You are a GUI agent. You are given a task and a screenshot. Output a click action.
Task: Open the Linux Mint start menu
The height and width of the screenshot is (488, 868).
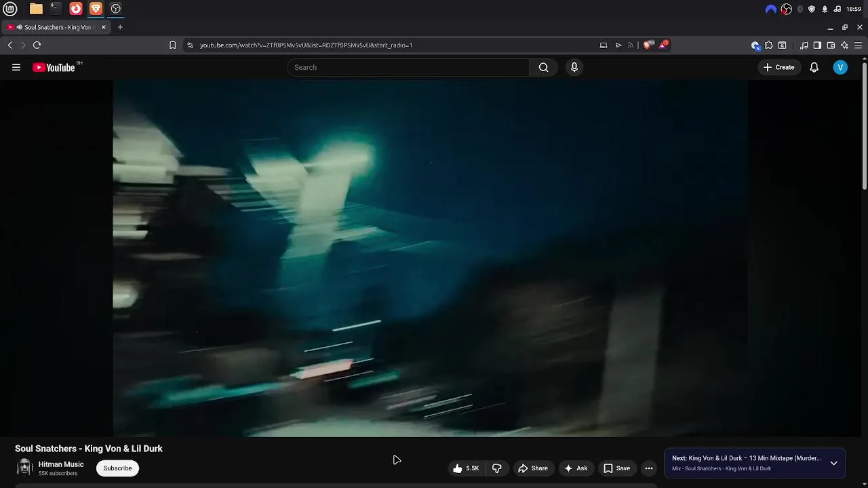10,9
